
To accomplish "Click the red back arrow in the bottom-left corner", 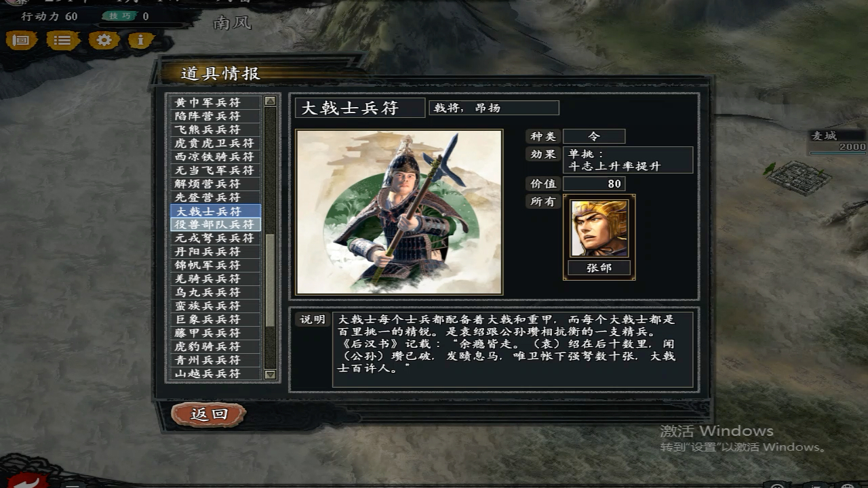I will tap(27, 480).
